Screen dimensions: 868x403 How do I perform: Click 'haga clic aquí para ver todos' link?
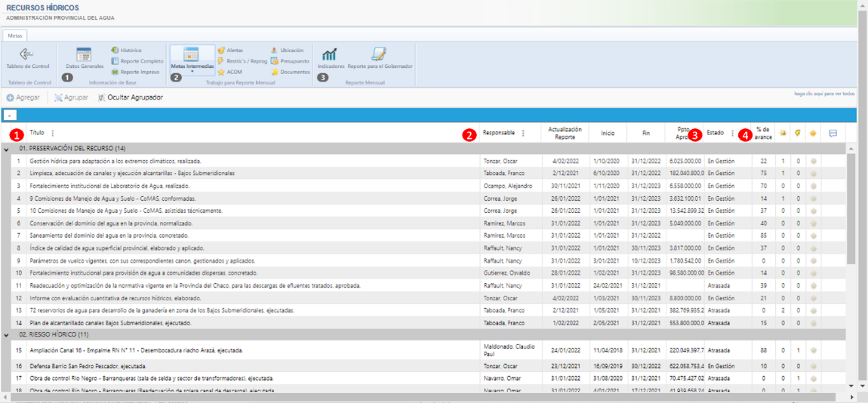pyautogui.click(x=826, y=94)
